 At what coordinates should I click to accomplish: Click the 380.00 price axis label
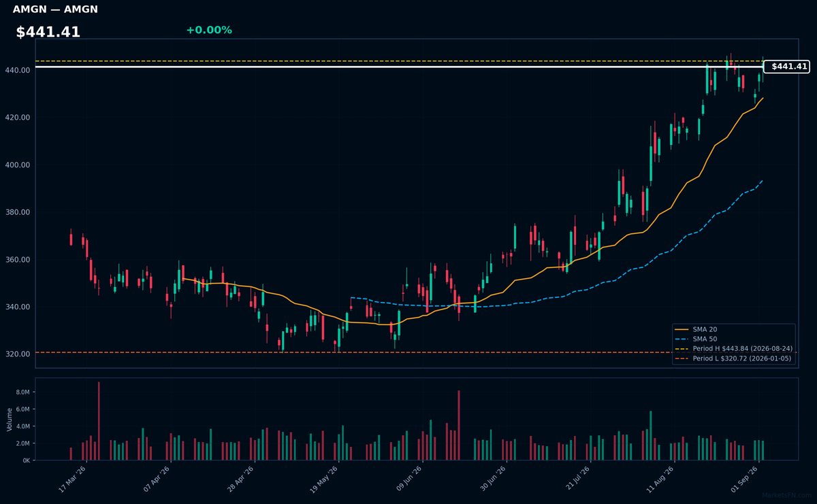18,212
